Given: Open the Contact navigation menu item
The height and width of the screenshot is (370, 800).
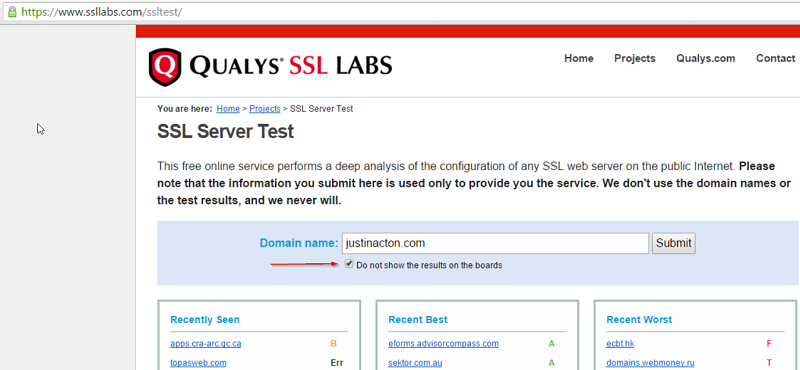Looking at the screenshot, I should [776, 58].
